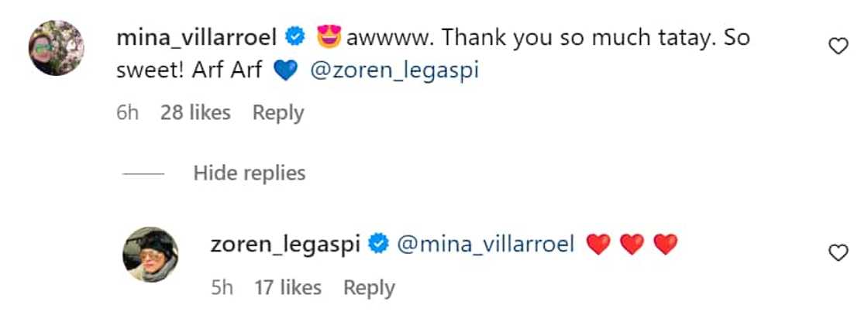The height and width of the screenshot is (322, 868).
Task: Like mina_villarroel's comment with the heart icon
Action: pyautogui.click(x=839, y=47)
